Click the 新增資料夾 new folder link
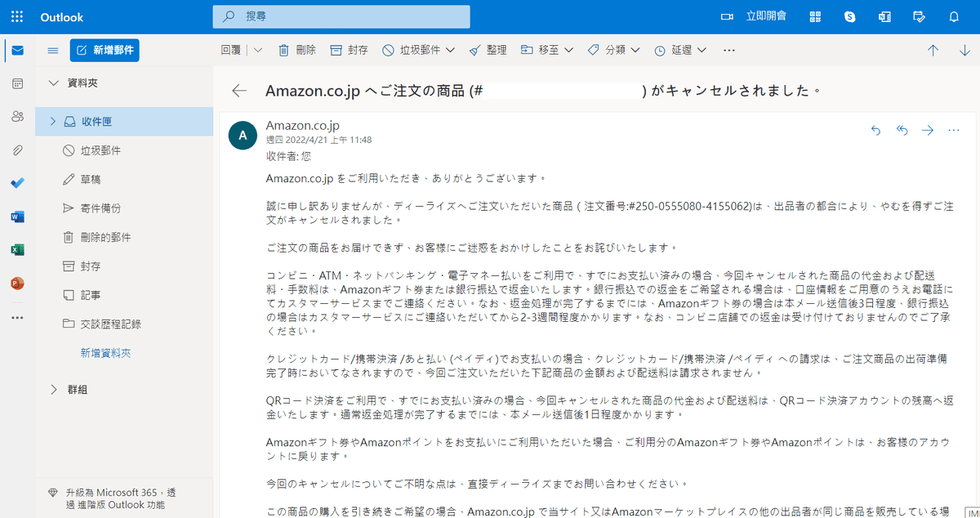980x518 pixels. tap(105, 353)
